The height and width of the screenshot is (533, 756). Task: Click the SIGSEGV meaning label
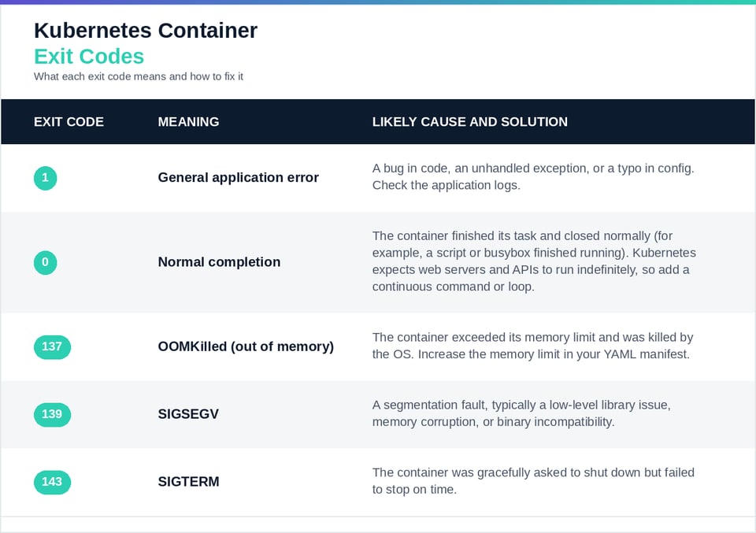point(188,414)
